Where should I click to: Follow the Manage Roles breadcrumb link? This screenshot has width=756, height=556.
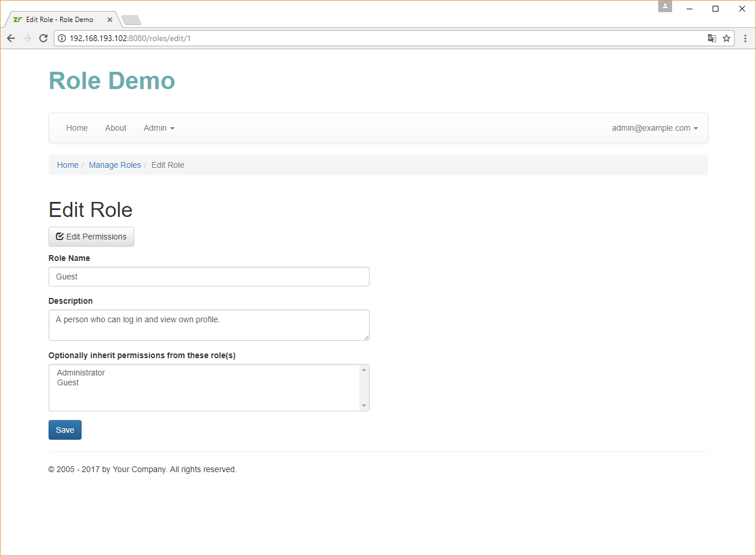tap(115, 165)
